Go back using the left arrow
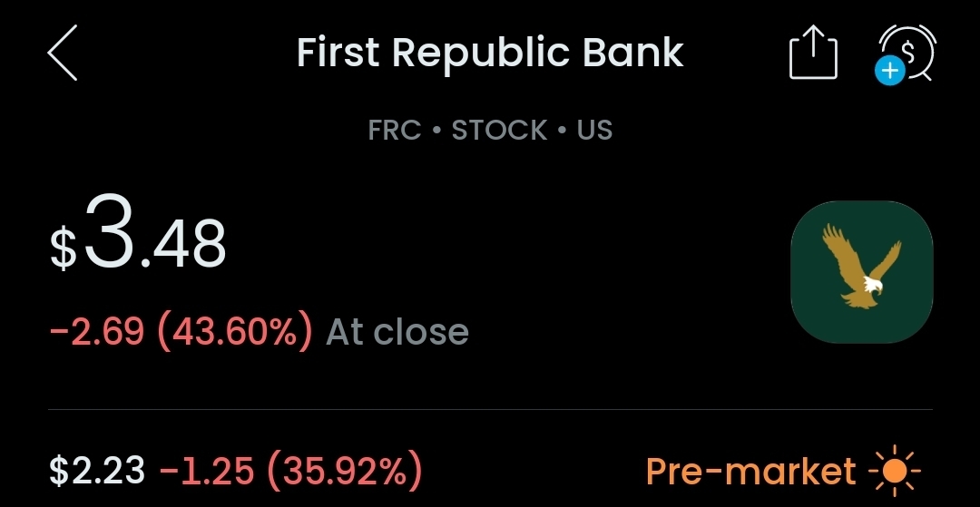Screen dimensions: 980x507 click(62, 54)
